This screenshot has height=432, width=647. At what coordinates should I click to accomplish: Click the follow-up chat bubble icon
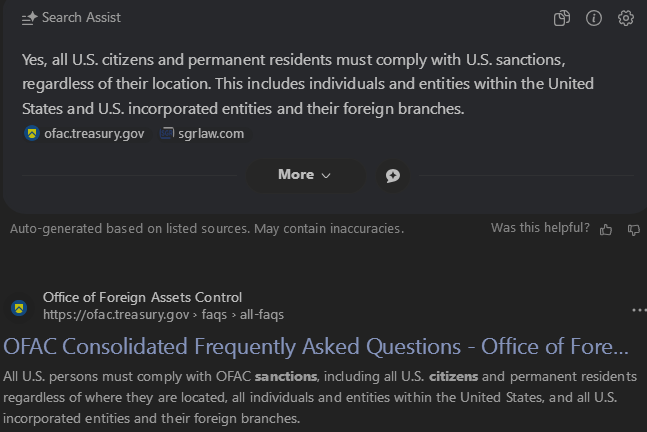coord(393,175)
